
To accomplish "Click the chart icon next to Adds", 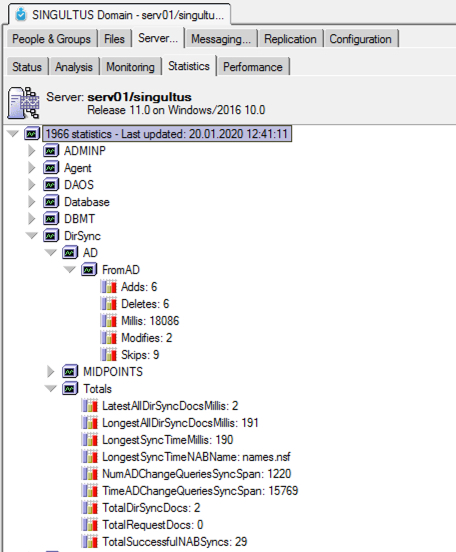I will coord(109,287).
